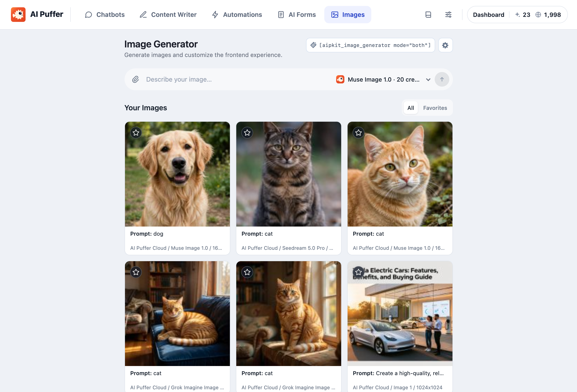Screen dimensions: 577x392
Task: Expand the Muse Image 1.0 model dropdown
Action: 383,79
